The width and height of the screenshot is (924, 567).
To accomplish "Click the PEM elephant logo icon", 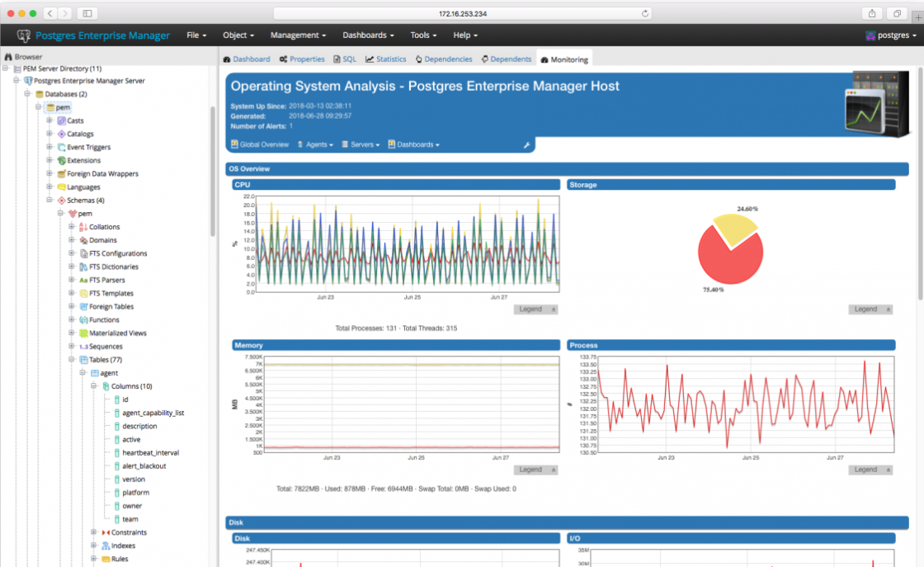I will tap(24, 35).
